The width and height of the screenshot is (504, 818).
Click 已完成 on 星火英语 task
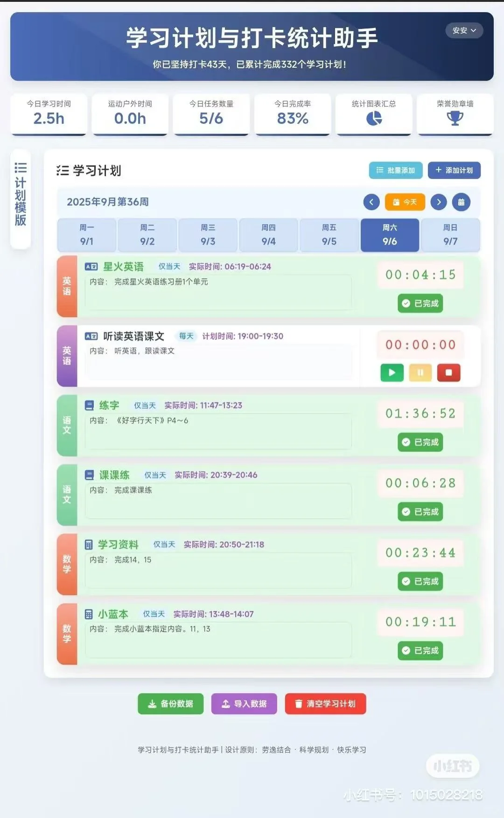pos(420,303)
